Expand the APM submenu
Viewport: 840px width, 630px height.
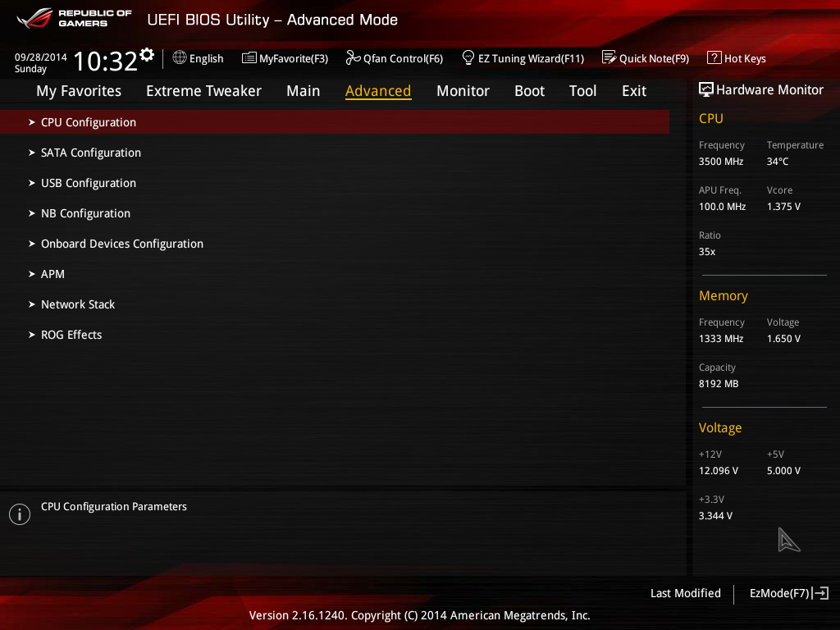coord(335,274)
